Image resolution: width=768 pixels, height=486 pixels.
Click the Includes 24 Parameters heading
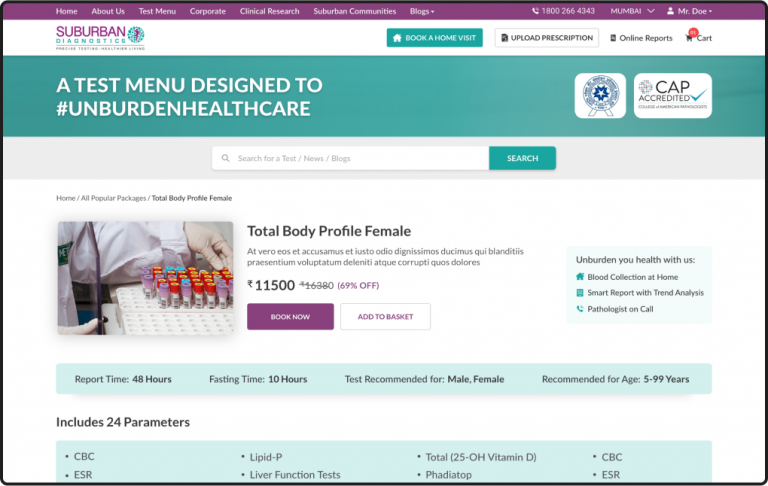(123, 422)
